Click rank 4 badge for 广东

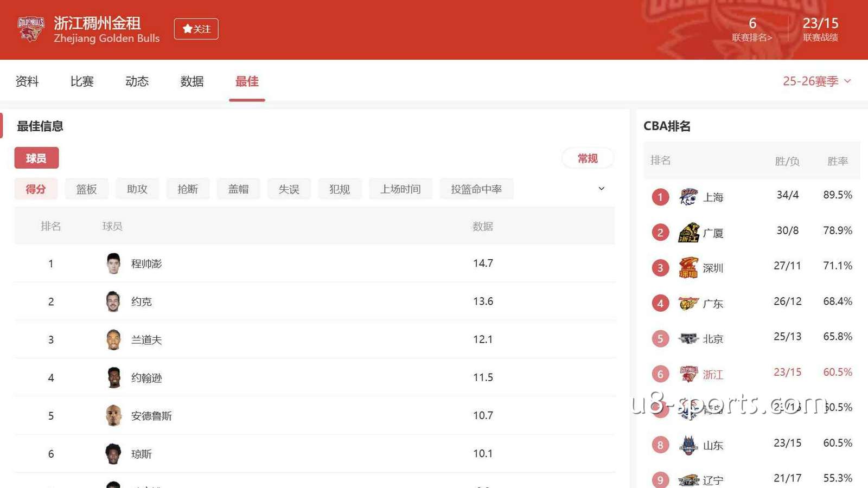(x=660, y=303)
